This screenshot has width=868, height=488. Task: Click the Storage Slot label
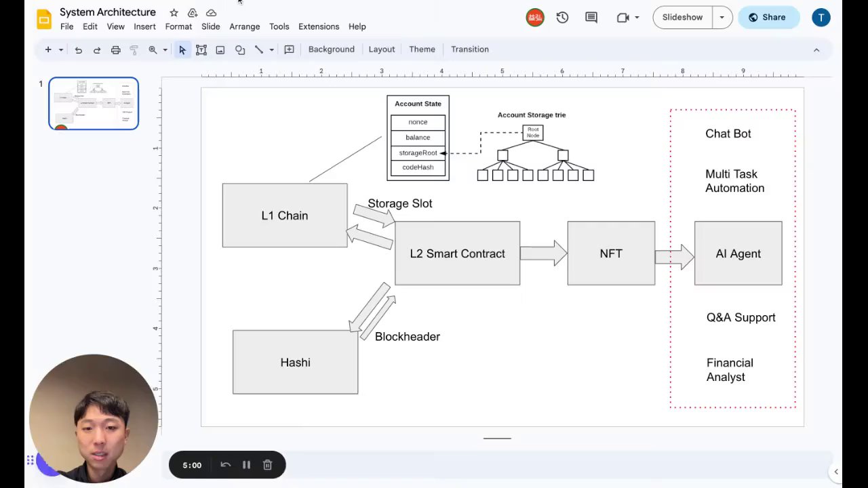click(x=400, y=203)
